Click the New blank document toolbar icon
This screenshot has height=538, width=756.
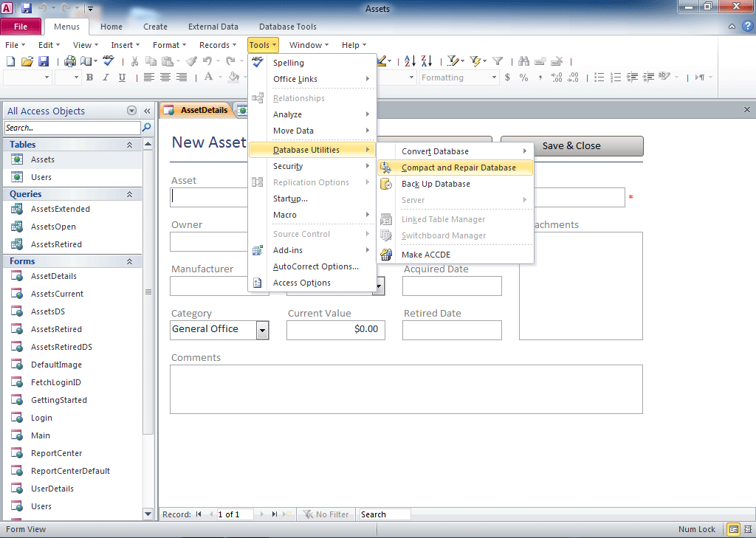pos(10,61)
